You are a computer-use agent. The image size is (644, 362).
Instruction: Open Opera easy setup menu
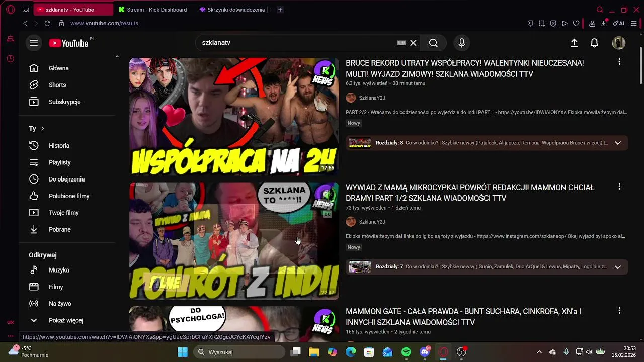tap(634, 23)
